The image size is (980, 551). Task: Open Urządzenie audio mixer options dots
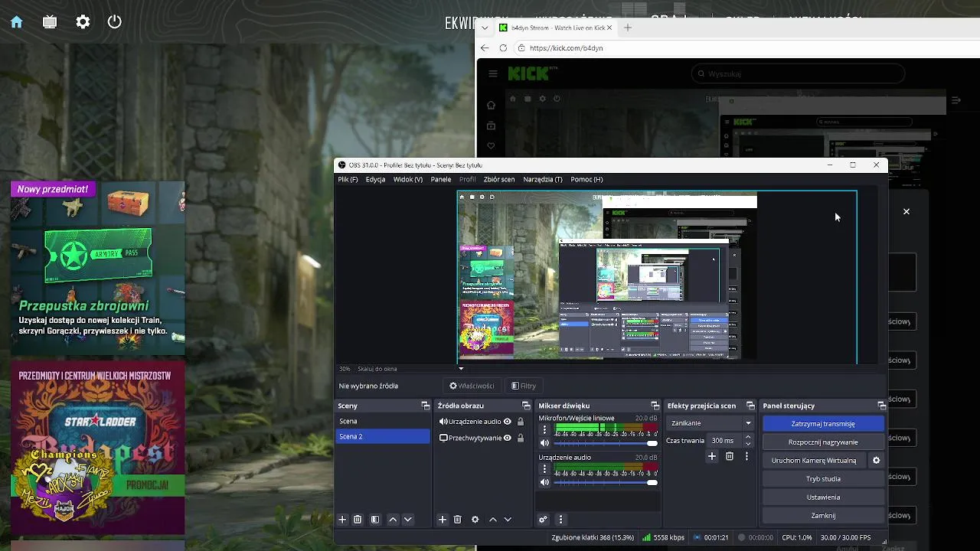(545, 468)
